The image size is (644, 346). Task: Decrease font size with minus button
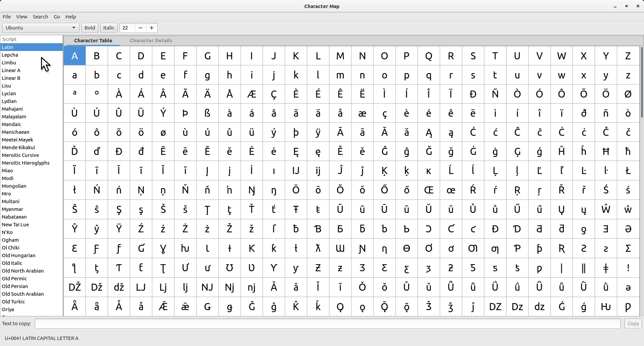click(x=141, y=28)
